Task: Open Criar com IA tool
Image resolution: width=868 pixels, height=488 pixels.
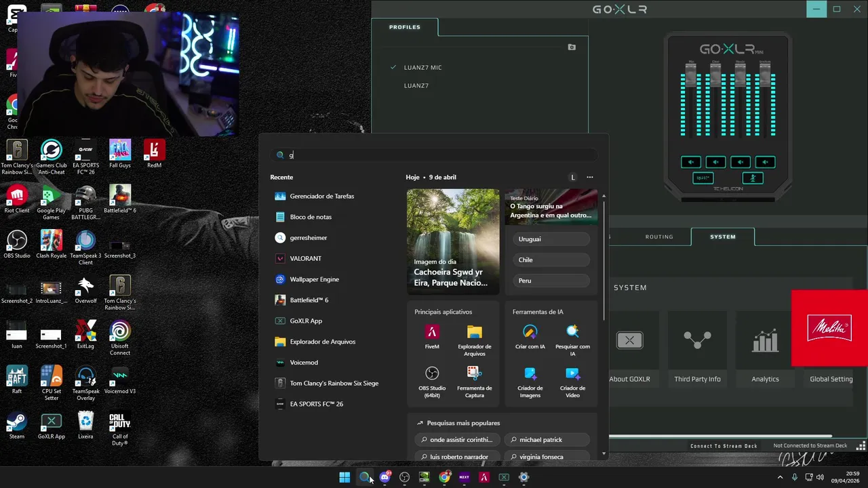Action: pyautogui.click(x=530, y=337)
